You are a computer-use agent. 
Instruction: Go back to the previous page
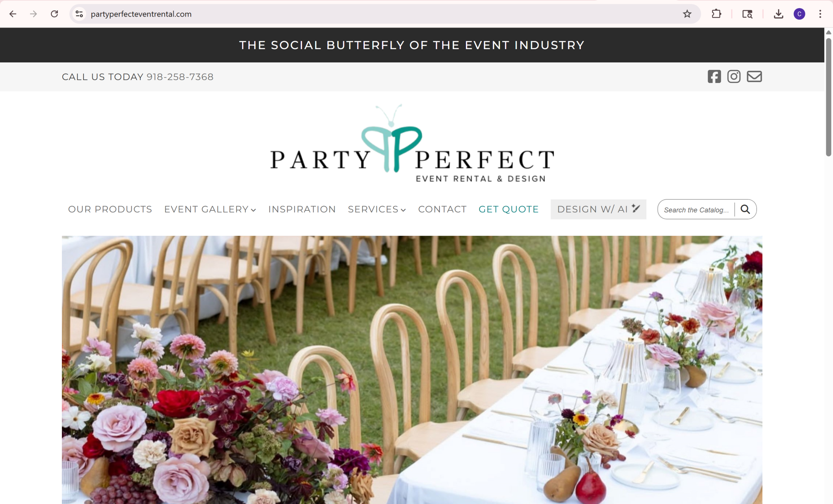coord(13,14)
